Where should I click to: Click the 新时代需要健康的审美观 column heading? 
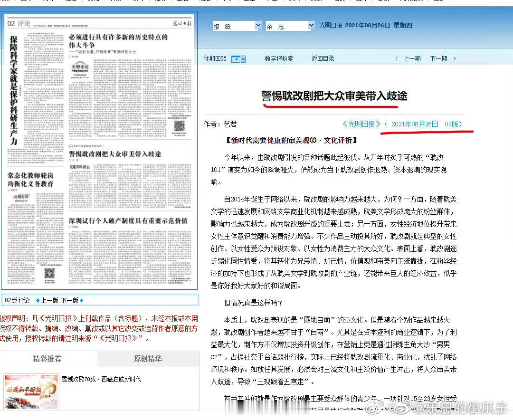291,141
